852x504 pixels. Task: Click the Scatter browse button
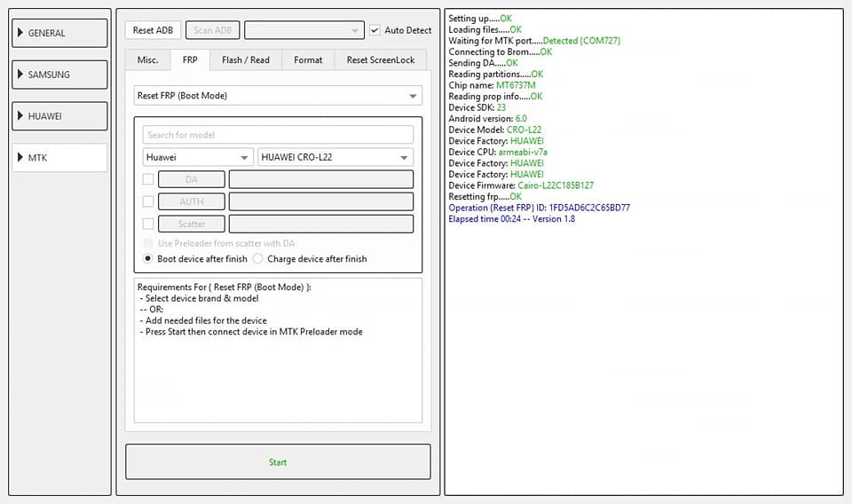(x=192, y=224)
